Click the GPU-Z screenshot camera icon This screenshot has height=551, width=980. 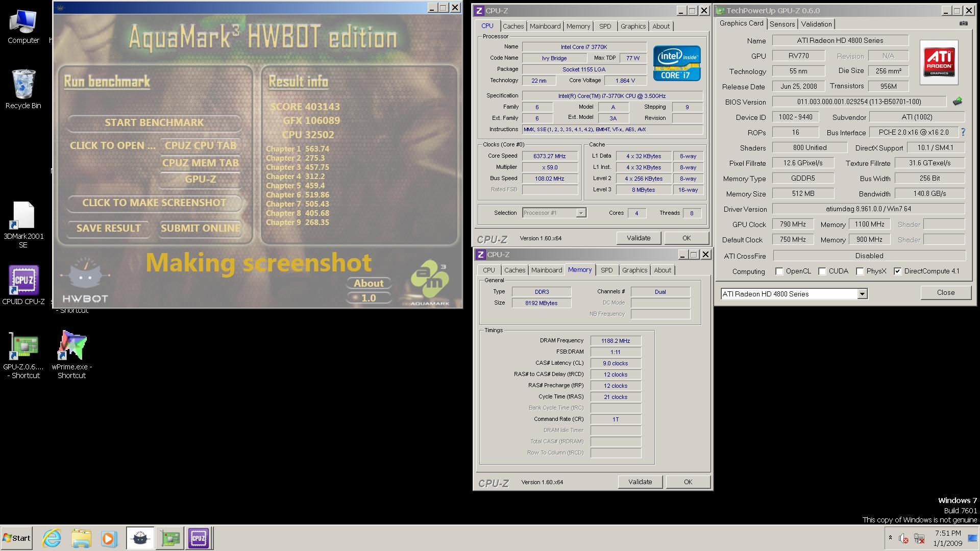click(x=963, y=23)
